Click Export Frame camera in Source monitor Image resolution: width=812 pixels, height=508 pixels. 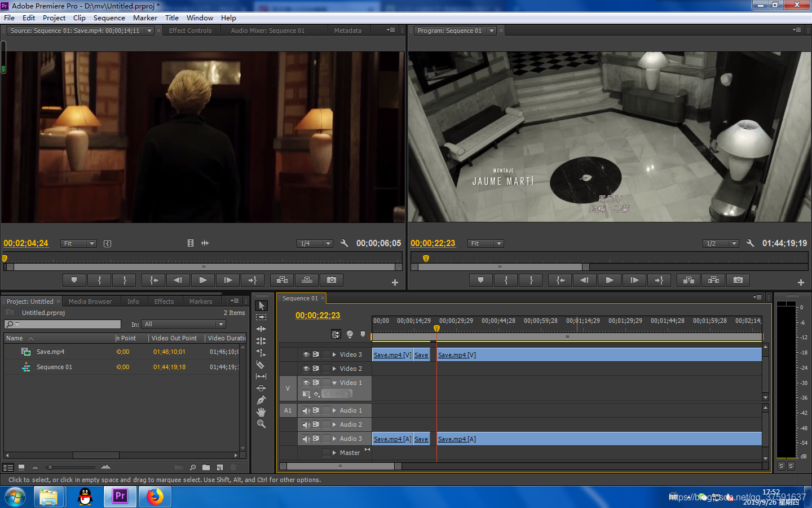[332, 280]
